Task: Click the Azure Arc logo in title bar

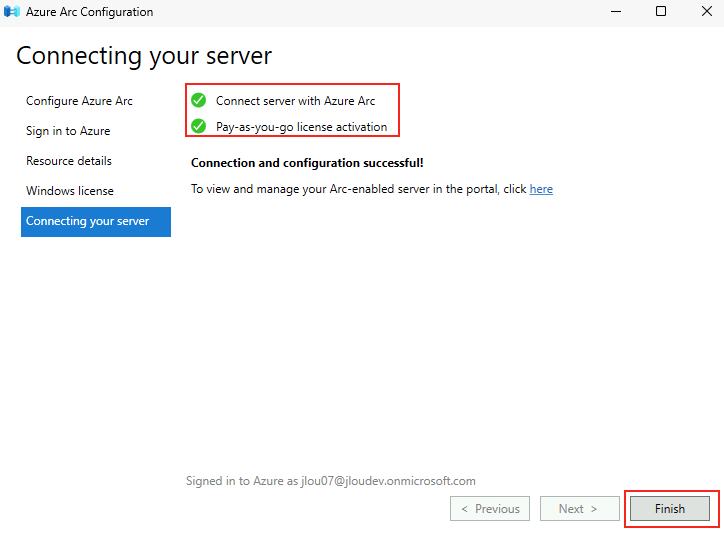Action: pos(12,11)
